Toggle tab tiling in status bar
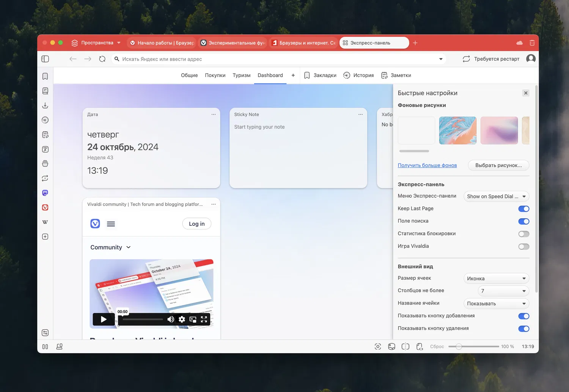Image resolution: width=569 pixels, height=392 pixels. 406,346
